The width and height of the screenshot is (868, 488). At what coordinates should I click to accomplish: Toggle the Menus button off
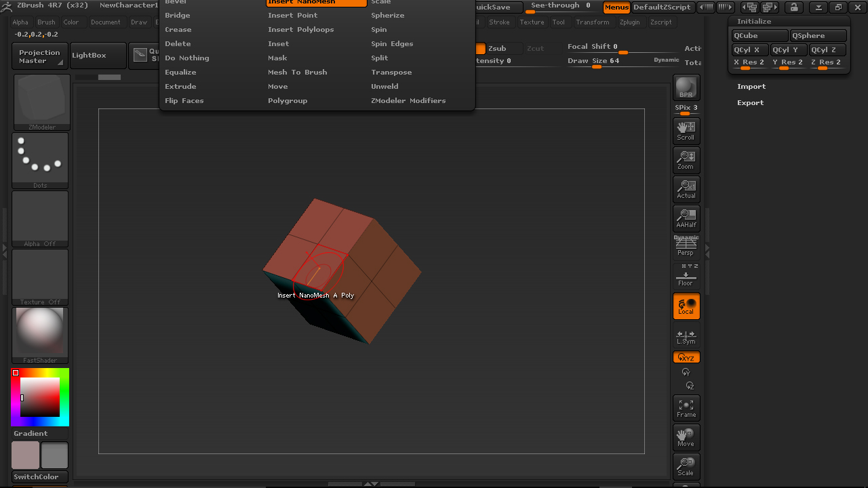[616, 7]
